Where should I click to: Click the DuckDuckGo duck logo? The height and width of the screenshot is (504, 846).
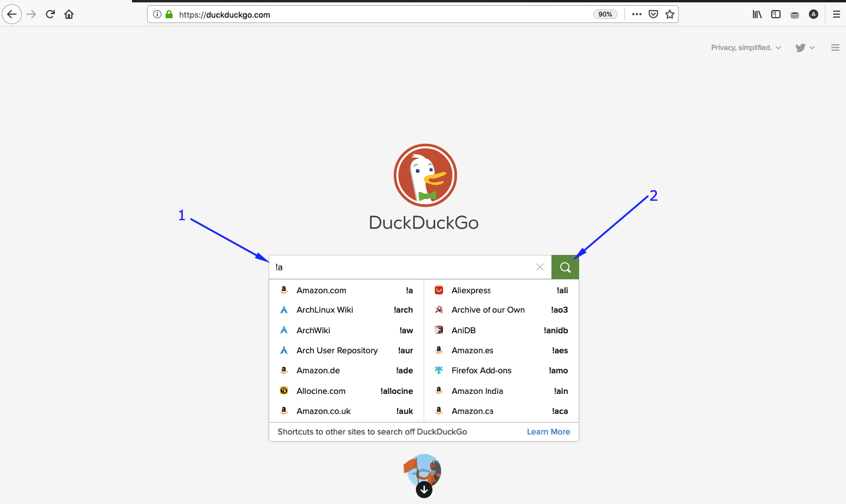425,175
